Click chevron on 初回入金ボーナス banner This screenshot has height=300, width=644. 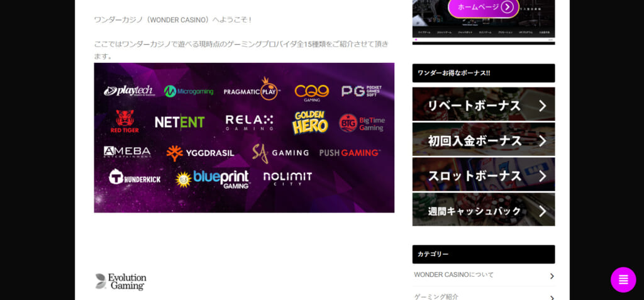(x=543, y=141)
